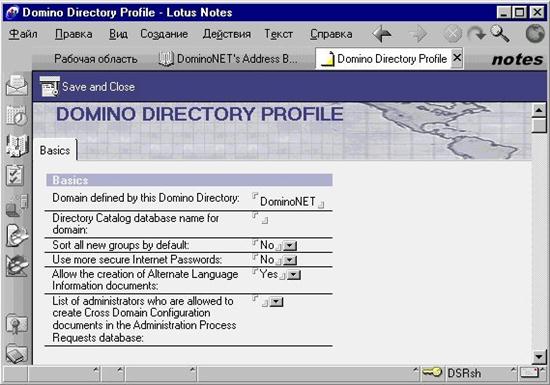Click the Domino Administrator bookmark icon

[x=16, y=235]
